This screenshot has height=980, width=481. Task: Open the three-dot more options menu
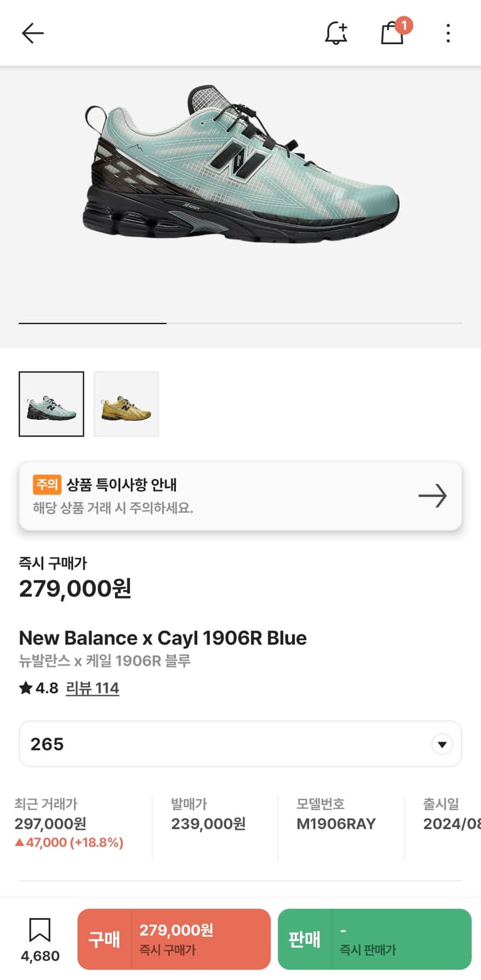(448, 33)
